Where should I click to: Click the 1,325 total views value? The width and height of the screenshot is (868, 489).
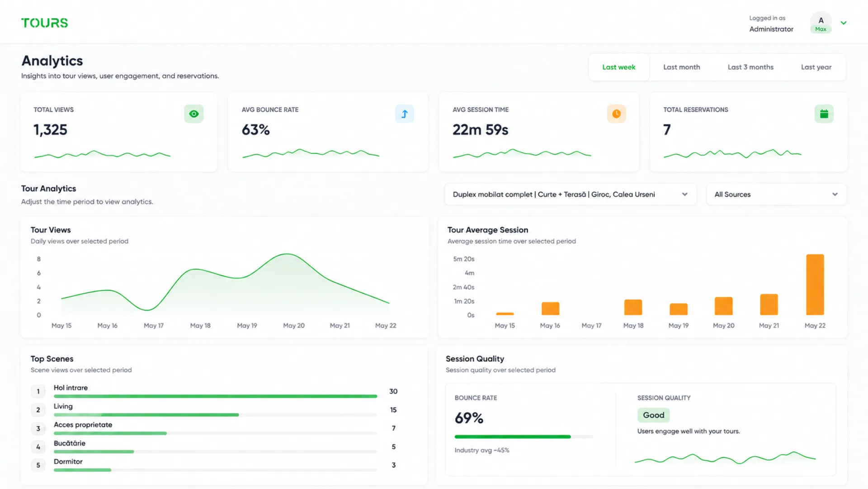(50, 130)
